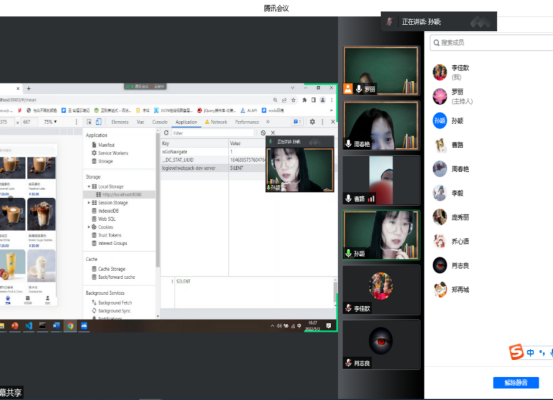
Task: Select the Application tab
Action: pos(186,122)
